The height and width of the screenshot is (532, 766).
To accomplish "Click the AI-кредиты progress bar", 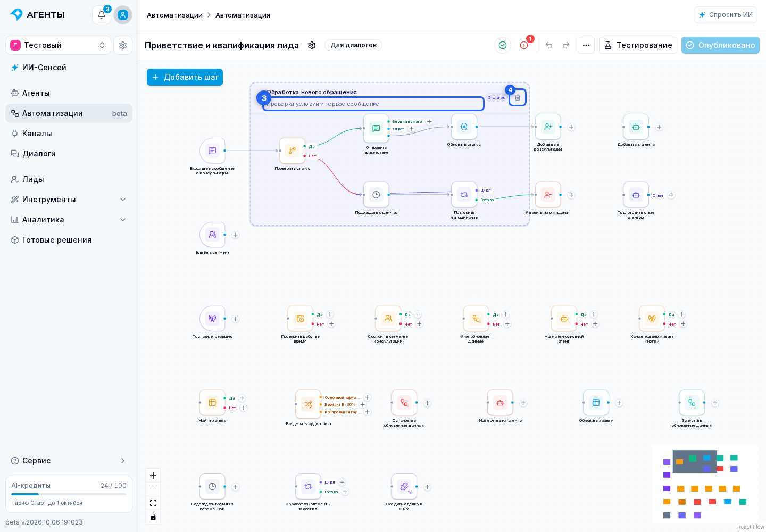I will point(69,494).
